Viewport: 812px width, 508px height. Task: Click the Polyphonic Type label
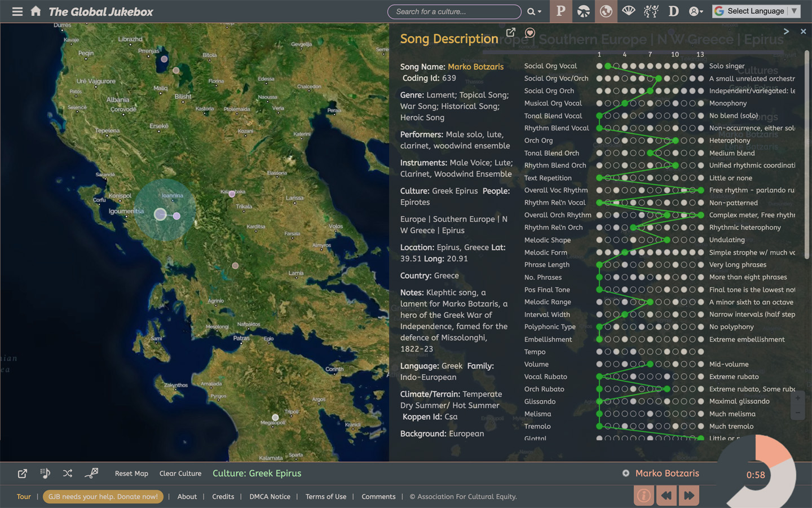[550, 327]
